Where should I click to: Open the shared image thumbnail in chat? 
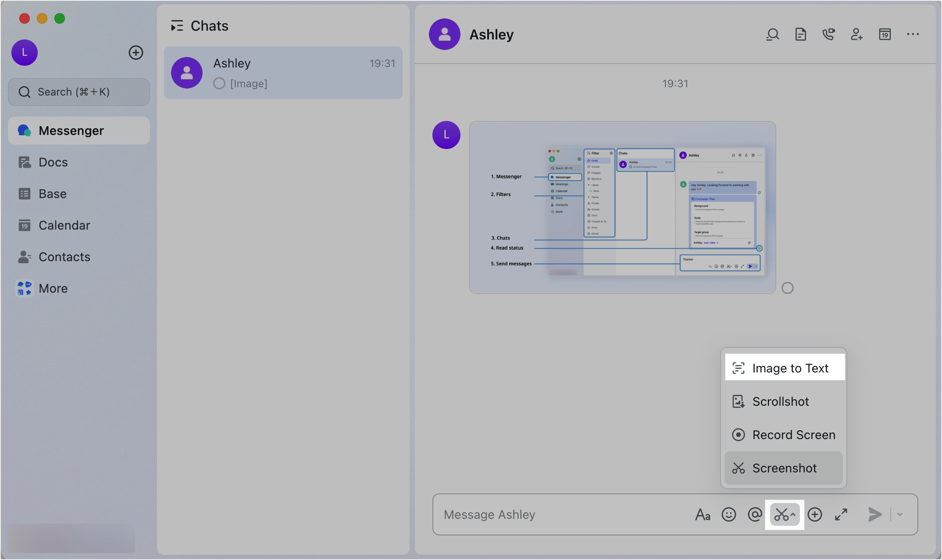pyautogui.click(x=622, y=207)
